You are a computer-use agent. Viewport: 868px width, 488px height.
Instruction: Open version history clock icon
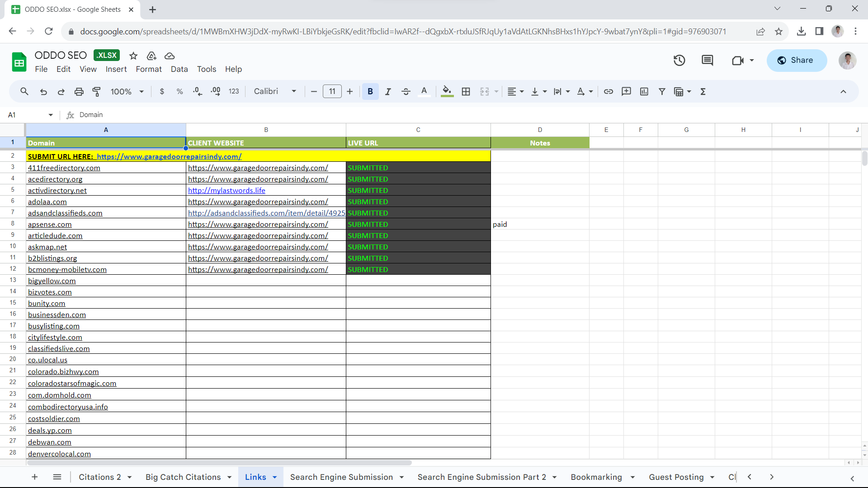pyautogui.click(x=679, y=60)
